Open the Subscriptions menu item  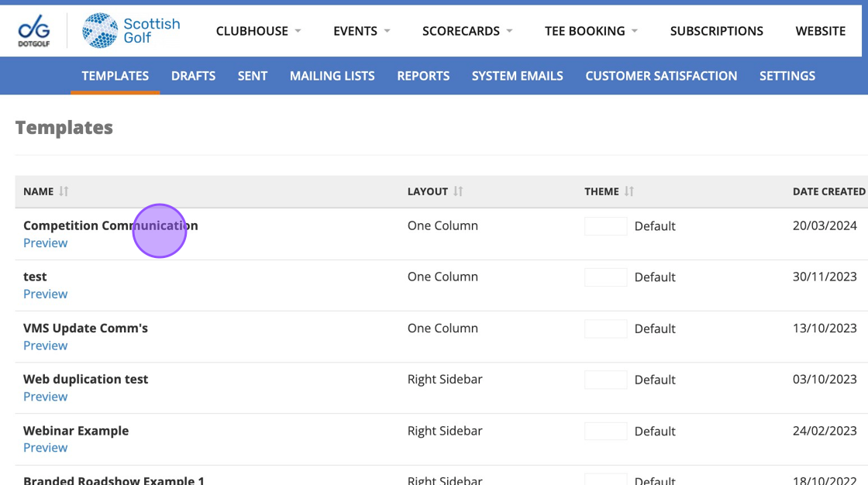click(716, 31)
